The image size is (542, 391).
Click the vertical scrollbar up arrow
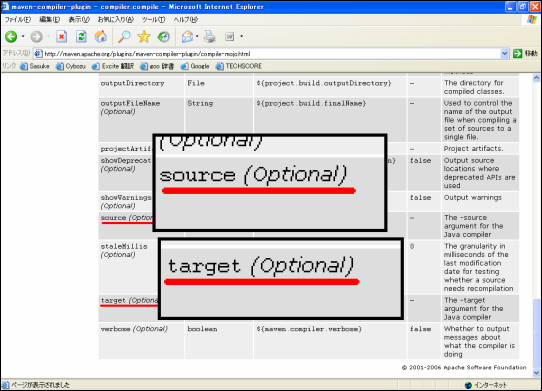click(536, 78)
